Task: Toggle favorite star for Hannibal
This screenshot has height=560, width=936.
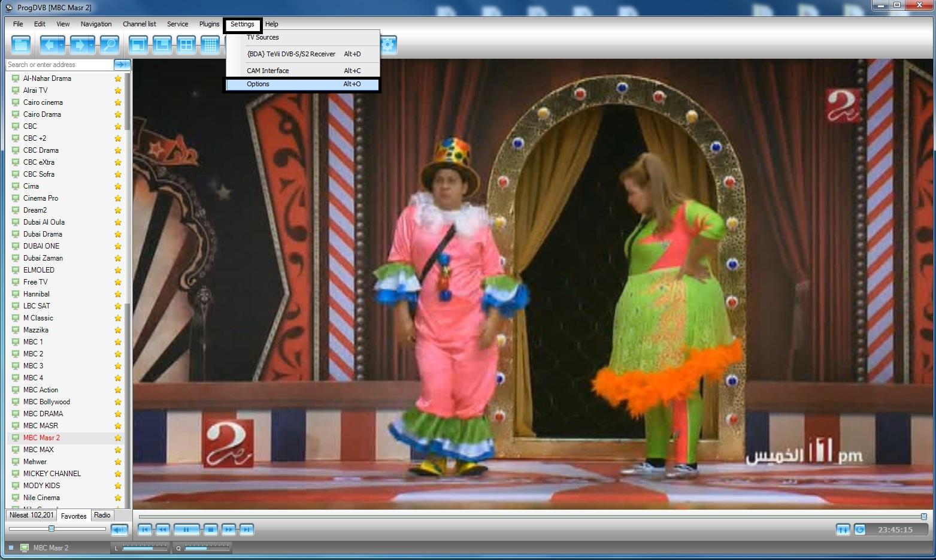Action: (118, 294)
